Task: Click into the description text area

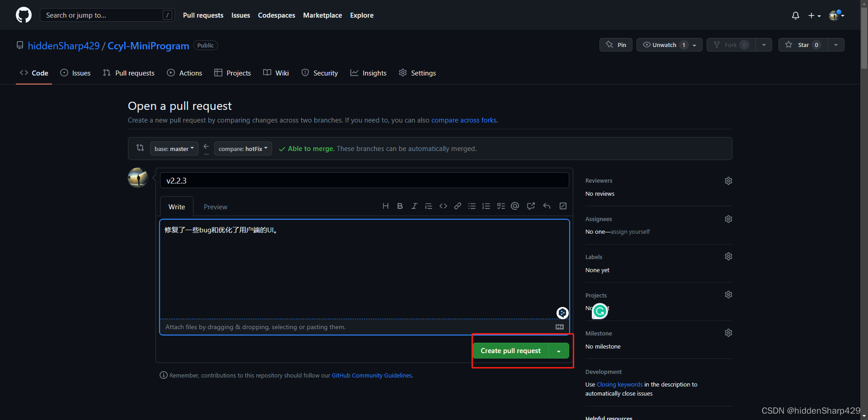Action: (364, 269)
